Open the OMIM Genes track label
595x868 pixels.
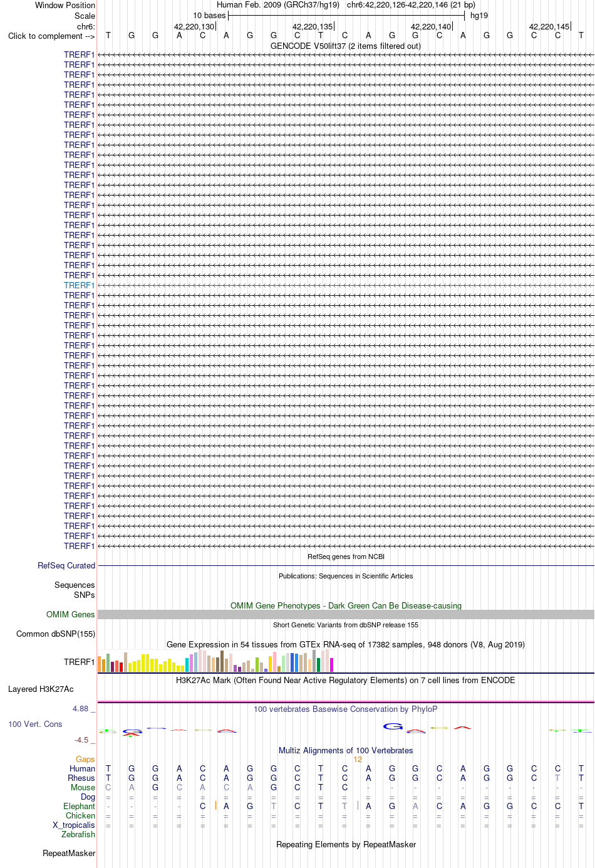[x=71, y=614]
